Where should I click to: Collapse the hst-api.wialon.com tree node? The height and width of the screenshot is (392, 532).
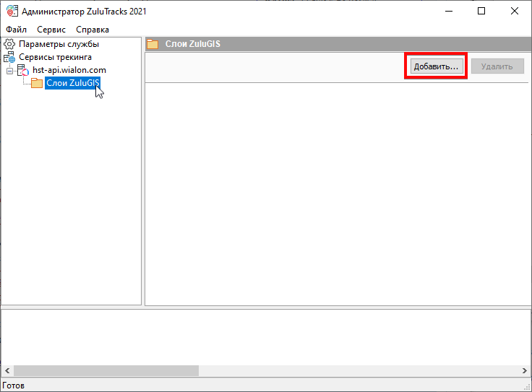9,70
